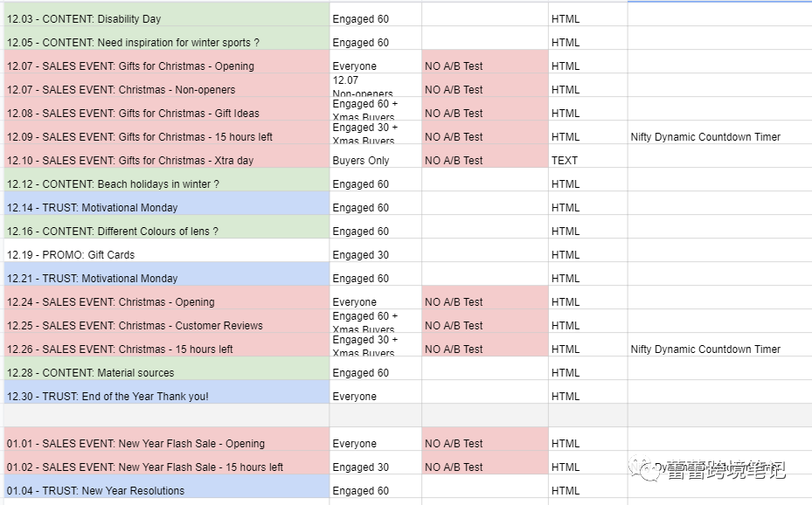Viewport: 812px width, 505px height.
Task: Click the 12.05 winter sports inspiration cell
Action: pyautogui.click(x=167, y=38)
